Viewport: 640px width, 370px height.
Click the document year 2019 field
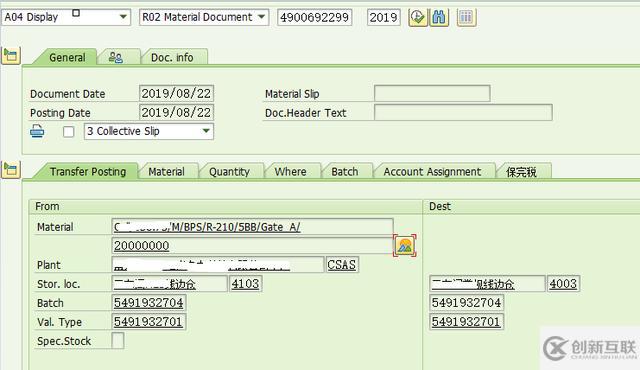(383, 17)
